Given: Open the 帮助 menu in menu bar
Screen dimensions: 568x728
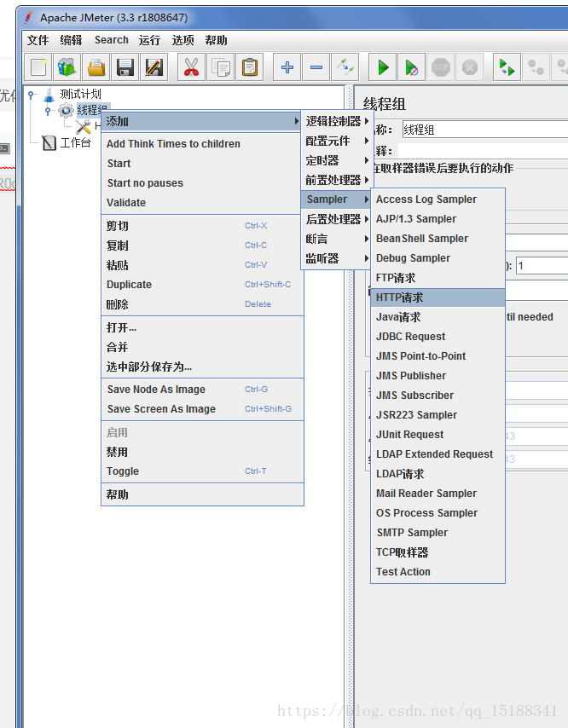Looking at the screenshot, I should pyautogui.click(x=217, y=40).
